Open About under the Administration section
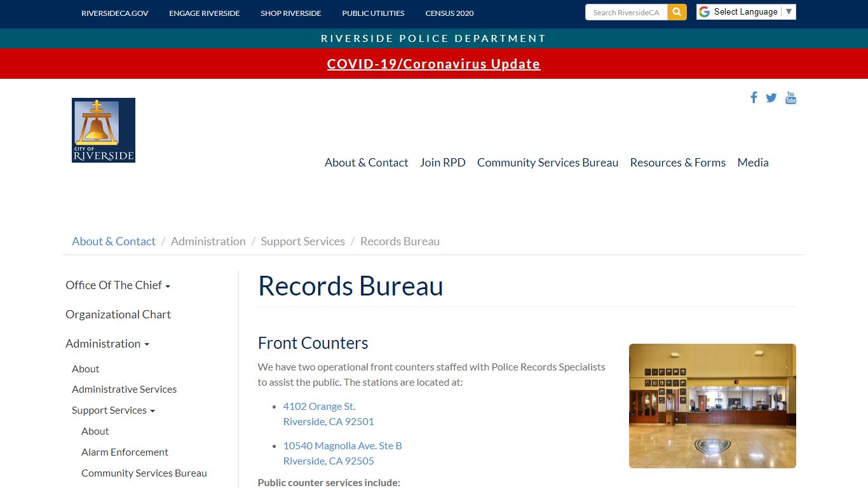 (86, 369)
